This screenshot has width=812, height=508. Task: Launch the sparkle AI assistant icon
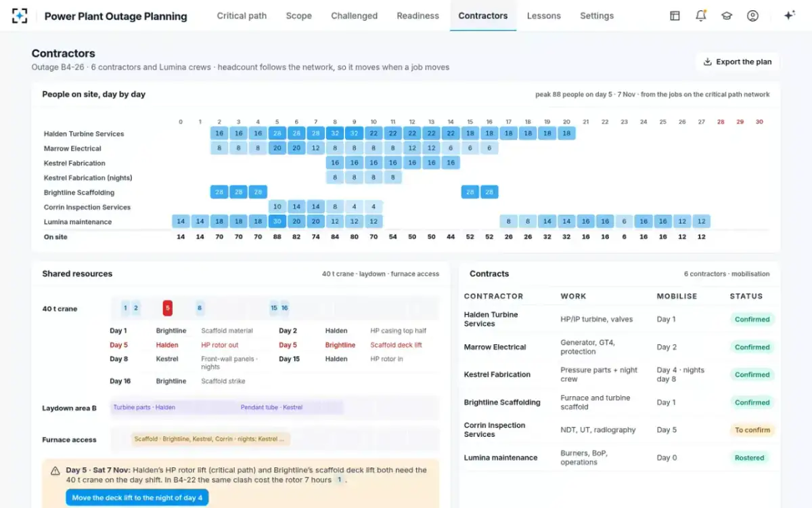[789, 16]
